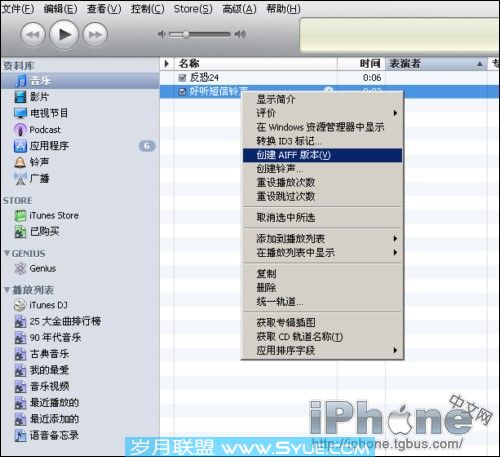Image resolution: width=500 pixels, height=457 pixels.
Task: Expand the 评价 rating submenu arrow
Action: (395, 113)
